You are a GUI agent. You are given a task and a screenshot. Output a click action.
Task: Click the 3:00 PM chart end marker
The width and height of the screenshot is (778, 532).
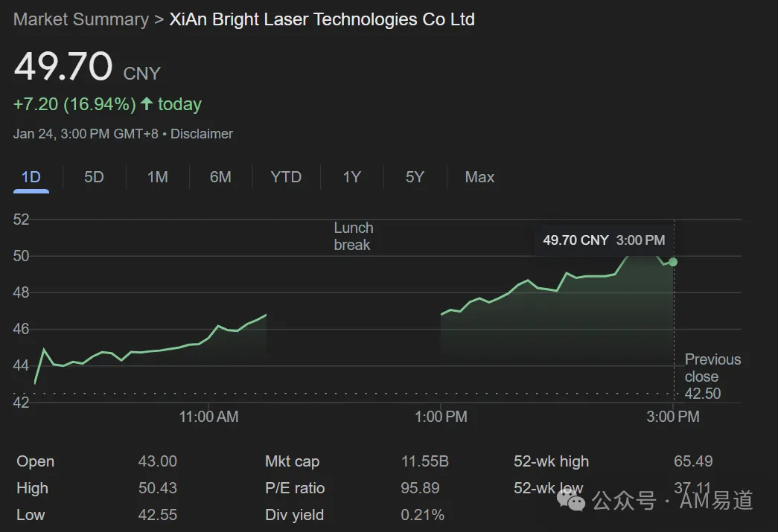pos(673,262)
